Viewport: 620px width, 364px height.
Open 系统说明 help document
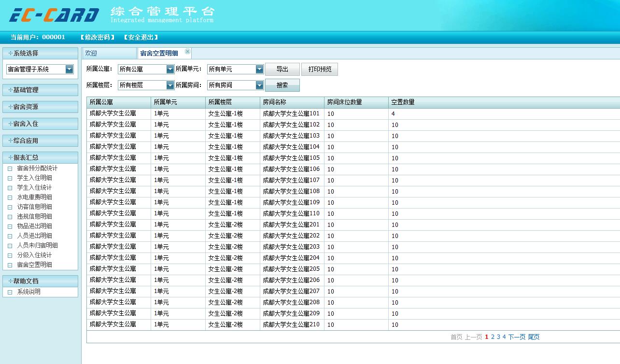(x=28, y=292)
